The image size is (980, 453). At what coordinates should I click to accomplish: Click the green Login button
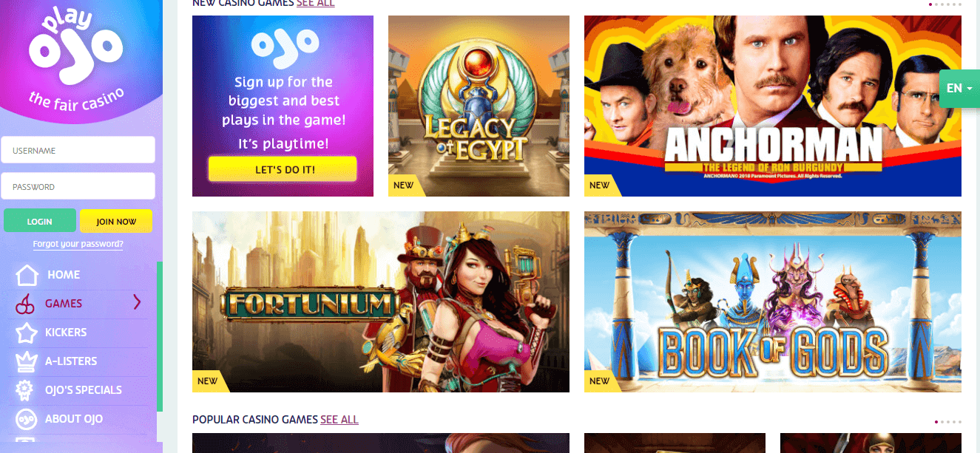coord(40,221)
